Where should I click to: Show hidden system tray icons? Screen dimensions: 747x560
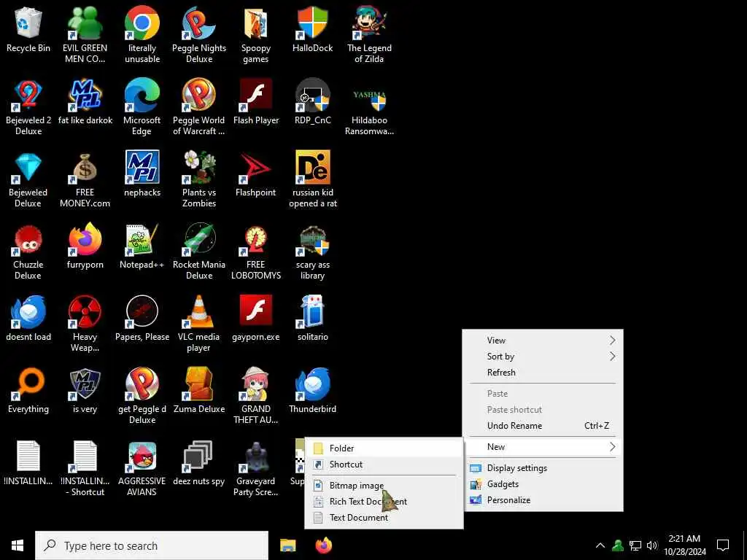pos(600,545)
